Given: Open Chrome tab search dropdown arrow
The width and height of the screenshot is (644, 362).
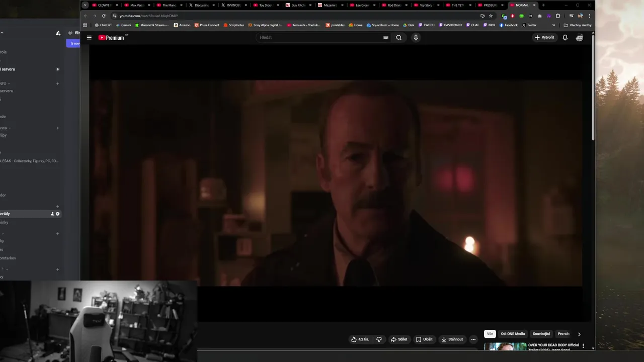Looking at the screenshot, I should 85,5.
